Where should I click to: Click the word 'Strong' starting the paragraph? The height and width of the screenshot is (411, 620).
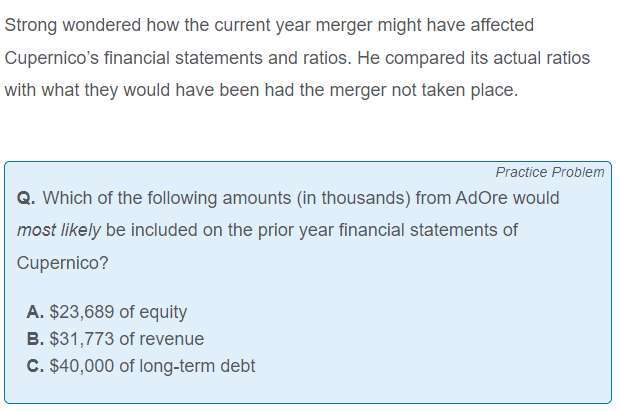(x=31, y=25)
